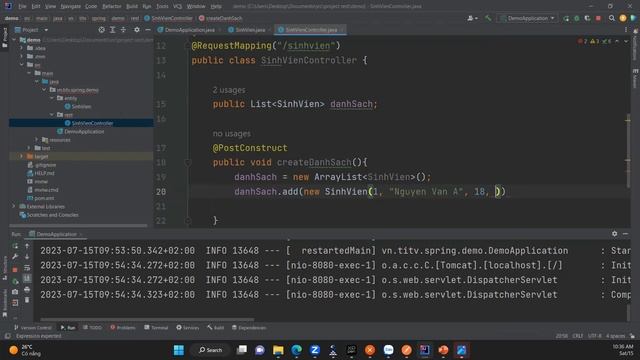The height and width of the screenshot is (360, 640).
Task: Open the Build menu
Action: tap(132, 6)
